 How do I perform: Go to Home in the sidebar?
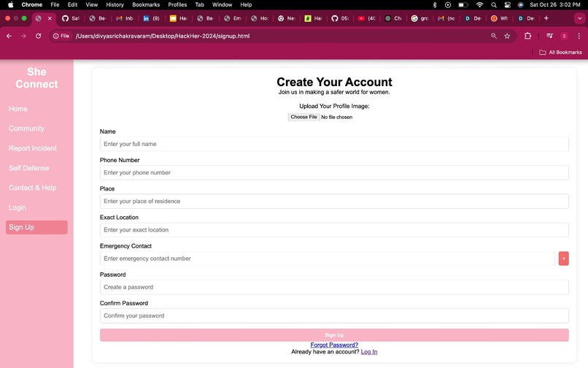18,109
